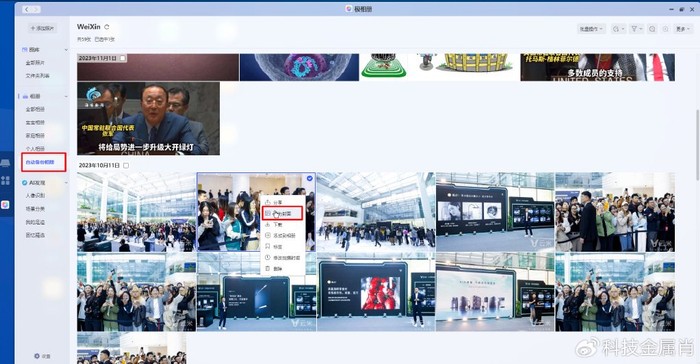Go forward with the right arrow in title bar
The width and height of the screenshot is (700, 364).
pos(36,9)
